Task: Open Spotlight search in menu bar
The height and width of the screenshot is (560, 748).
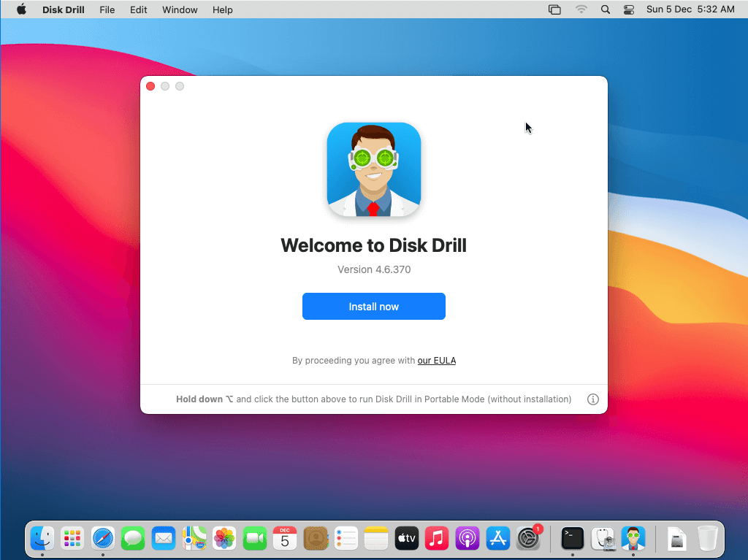Action: 606,9
